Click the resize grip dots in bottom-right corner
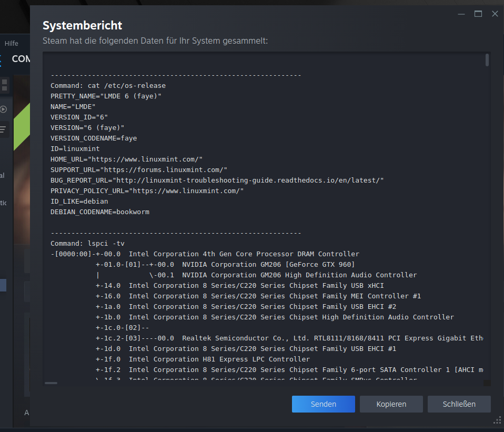The height and width of the screenshot is (432, 504). point(497,420)
